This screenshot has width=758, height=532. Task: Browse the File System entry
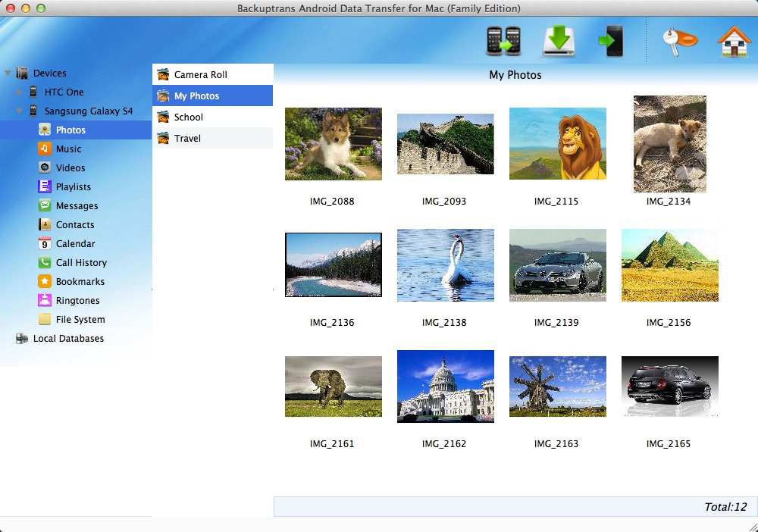click(80, 319)
